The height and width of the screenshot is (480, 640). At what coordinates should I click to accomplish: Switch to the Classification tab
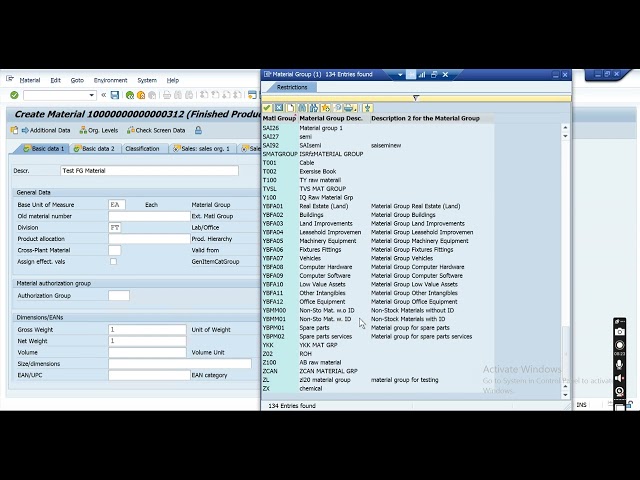(142, 149)
